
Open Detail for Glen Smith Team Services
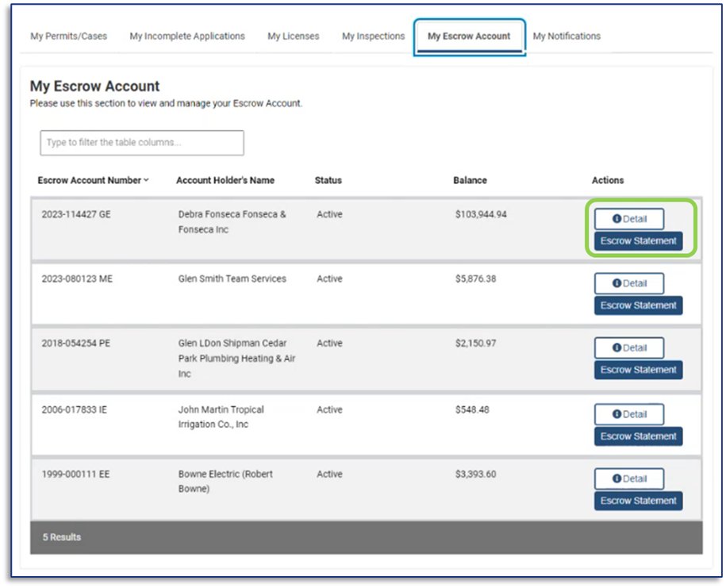click(629, 283)
